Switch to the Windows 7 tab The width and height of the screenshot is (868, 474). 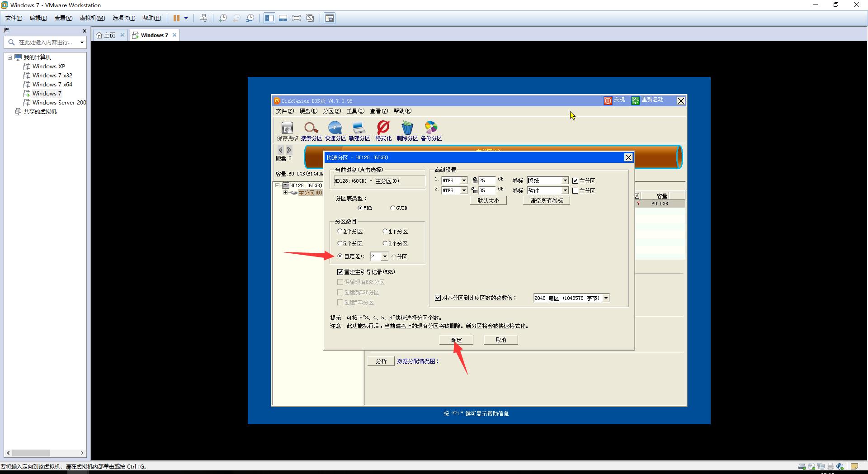pyautogui.click(x=154, y=35)
